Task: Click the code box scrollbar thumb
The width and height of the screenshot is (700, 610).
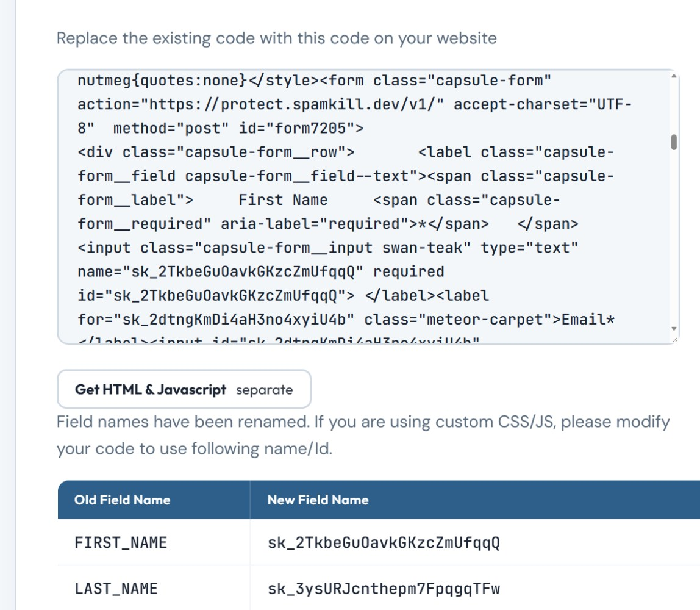Action: [674, 142]
